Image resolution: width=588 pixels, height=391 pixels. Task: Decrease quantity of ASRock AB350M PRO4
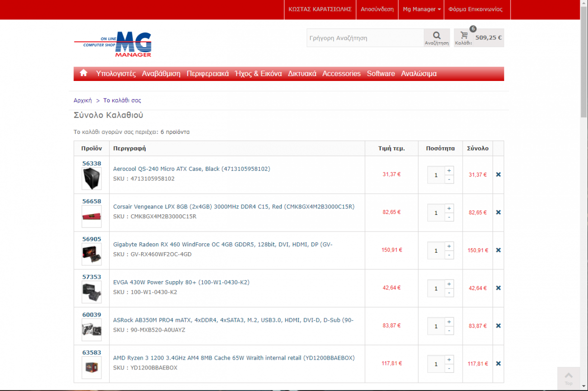pos(449,330)
